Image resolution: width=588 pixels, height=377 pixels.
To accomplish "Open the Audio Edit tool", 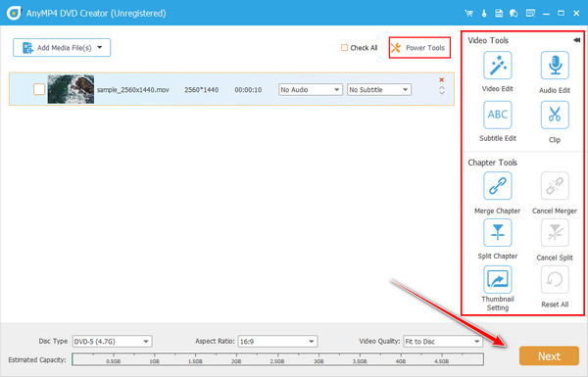I will point(555,66).
